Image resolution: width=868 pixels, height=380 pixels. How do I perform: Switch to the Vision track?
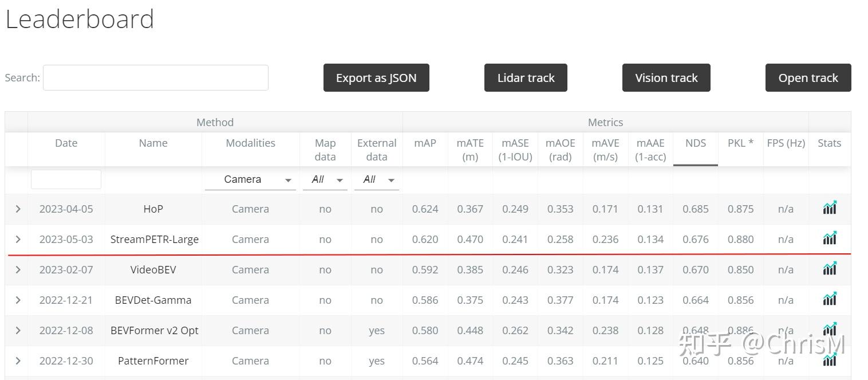pyautogui.click(x=666, y=78)
